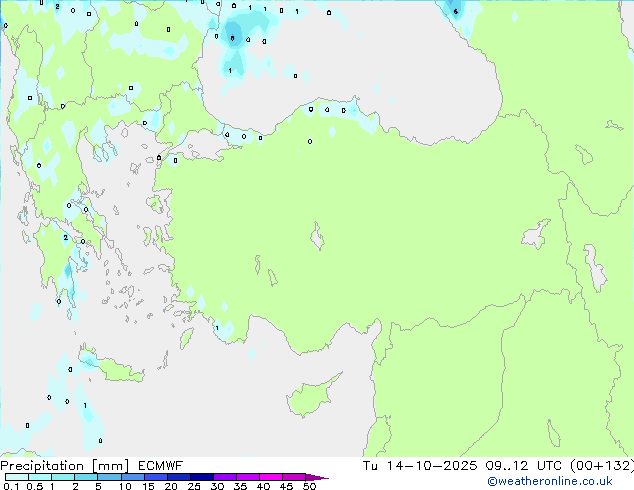Image resolution: width=634 pixels, height=490 pixels.
Task: Click the '0.5' legend scale label
Action: tap(35, 486)
